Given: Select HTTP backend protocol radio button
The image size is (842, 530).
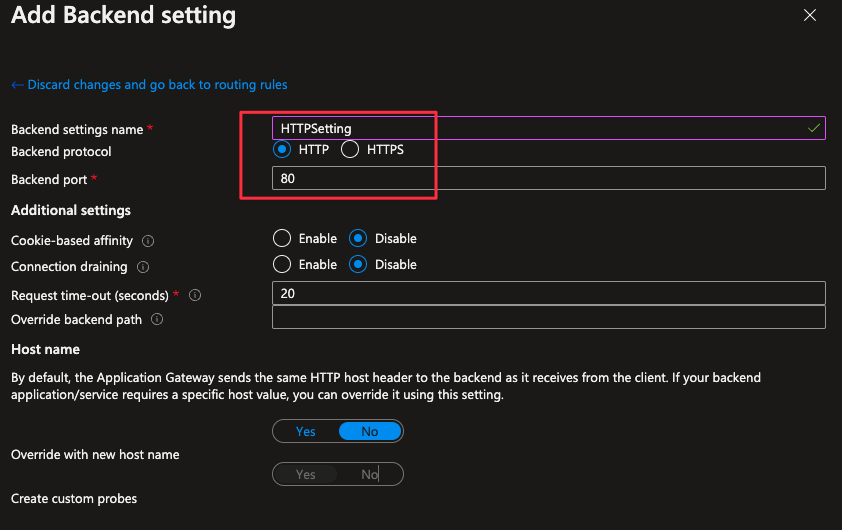Looking at the screenshot, I should pyautogui.click(x=282, y=150).
